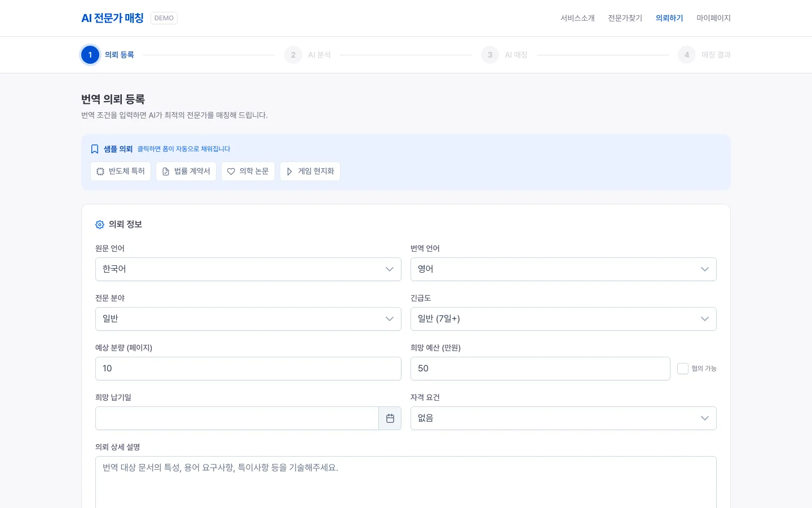The width and height of the screenshot is (812, 508).
Task: Click the bookmark icon next to 샘플 의뢰
Action: [95, 149]
